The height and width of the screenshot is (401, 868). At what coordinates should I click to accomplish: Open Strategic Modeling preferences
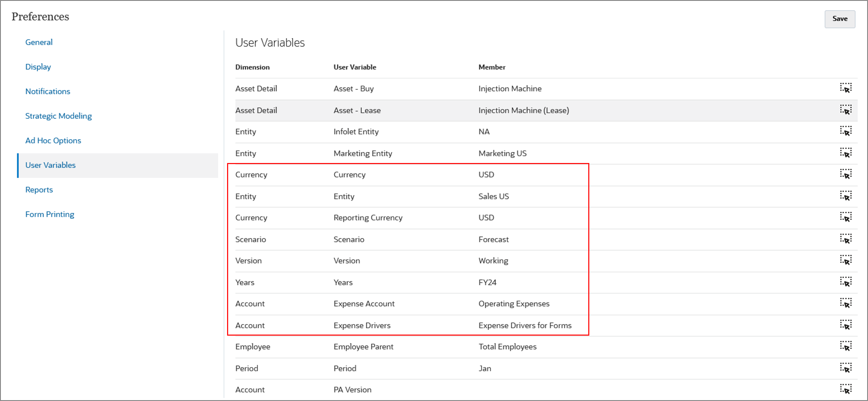pos(58,116)
